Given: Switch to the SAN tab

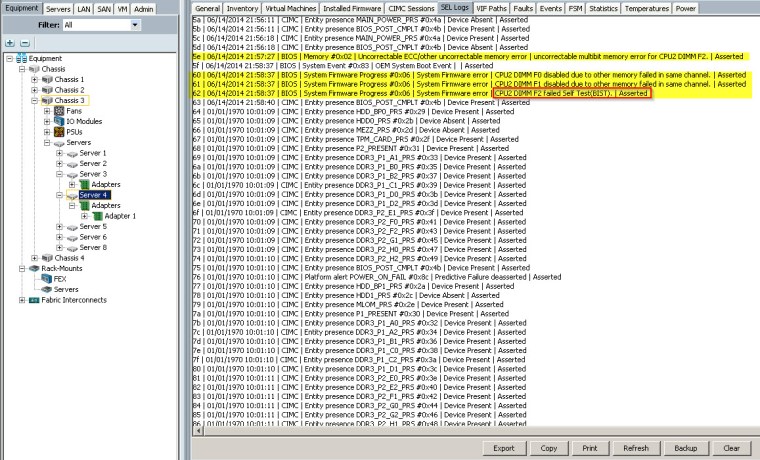Looking at the screenshot, I should click(104, 9).
